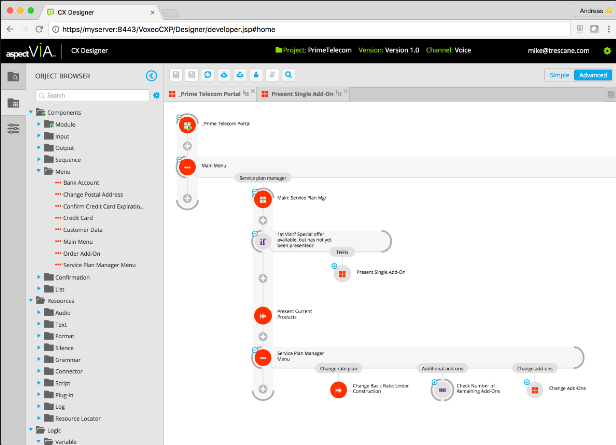This screenshot has height=445, width=616.
Task: Click the sliders icon in left sidebar
Action: [x=13, y=128]
